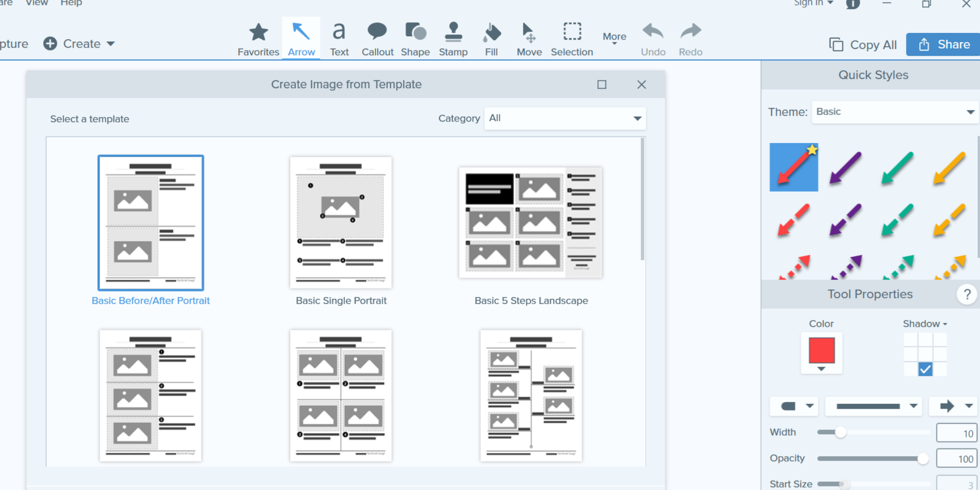Open the Theme dropdown in Quick Styles
The height and width of the screenshot is (490, 980).
click(894, 112)
